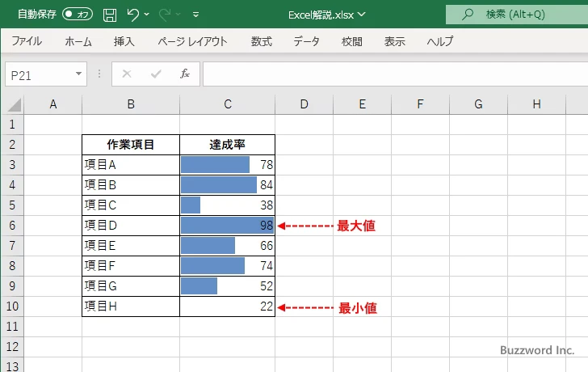The width and height of the screenshot is (588, 372).
Task: Select row 10 header
Action: tap(12, 306)
